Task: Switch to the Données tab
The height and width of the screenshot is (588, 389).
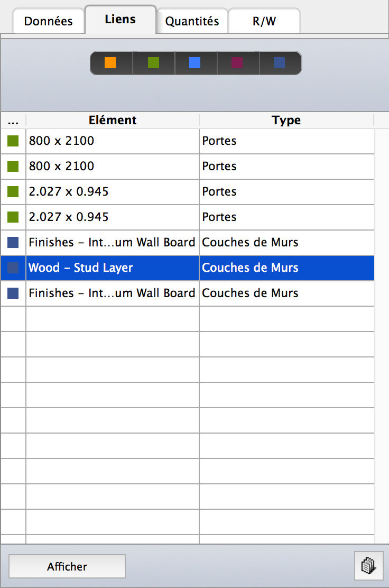Action: tap(48, 21)
